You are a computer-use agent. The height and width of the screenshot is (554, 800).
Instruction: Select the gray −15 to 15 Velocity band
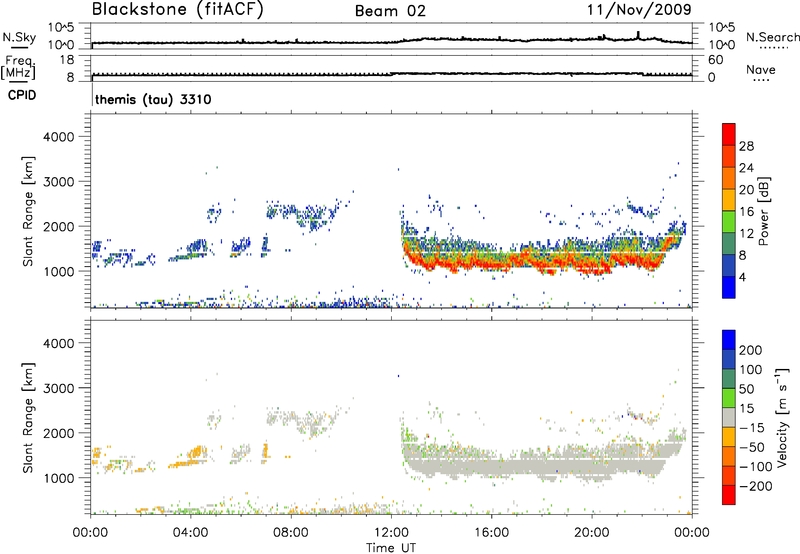729,418
